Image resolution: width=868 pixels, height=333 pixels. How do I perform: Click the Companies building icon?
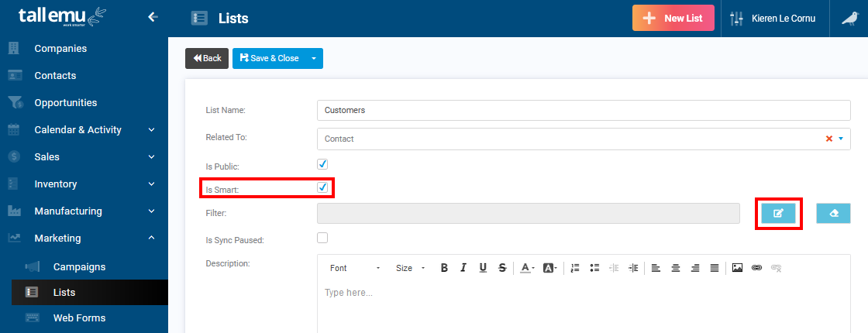(14, 48)
